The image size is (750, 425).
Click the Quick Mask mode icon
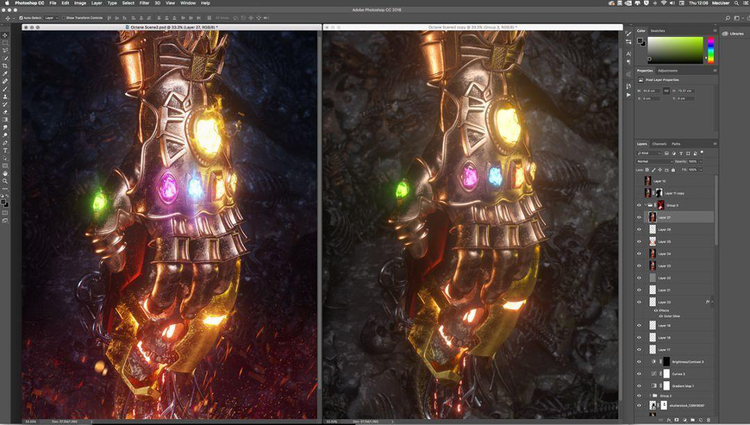(5, 213)
